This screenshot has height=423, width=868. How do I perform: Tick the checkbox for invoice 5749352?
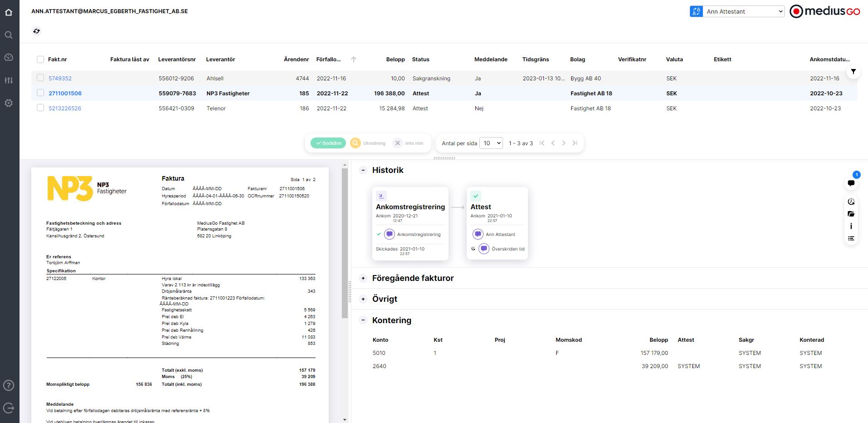pos(40,78)
